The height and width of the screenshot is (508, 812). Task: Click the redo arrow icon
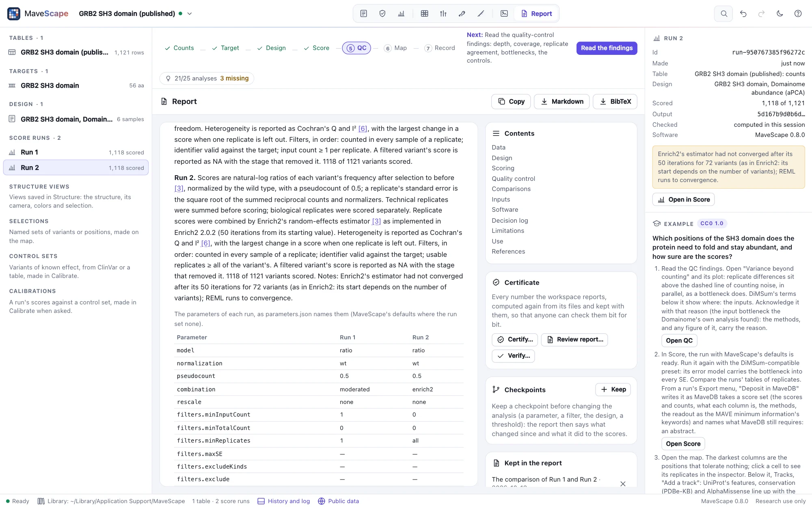(x=761, y=13)
